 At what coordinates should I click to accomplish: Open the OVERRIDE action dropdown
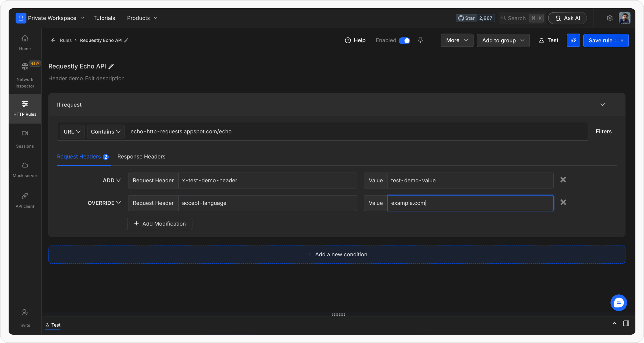(x=104, y=203)
